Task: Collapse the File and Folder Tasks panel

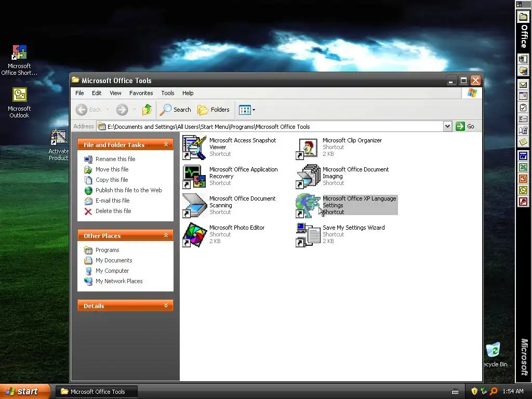Action: coord(166,144)
